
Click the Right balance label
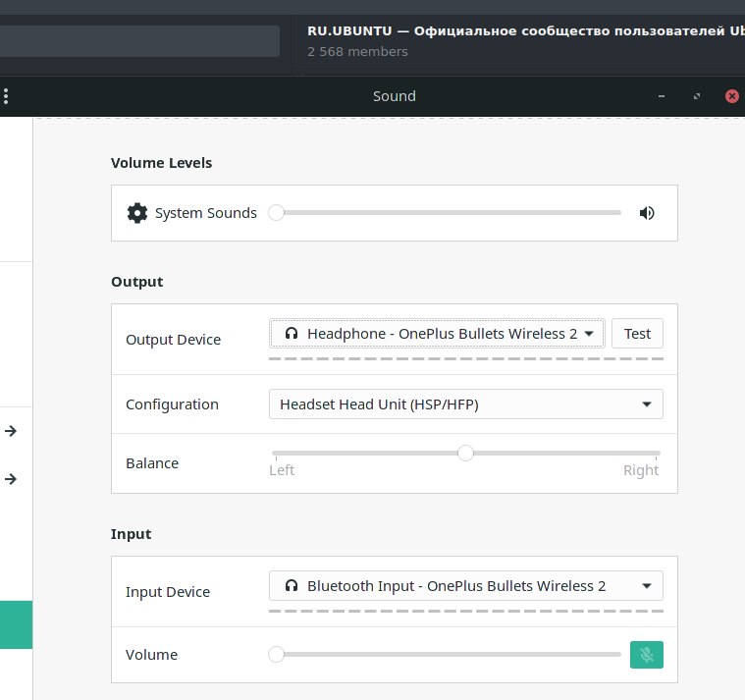[x=641, y=470]
